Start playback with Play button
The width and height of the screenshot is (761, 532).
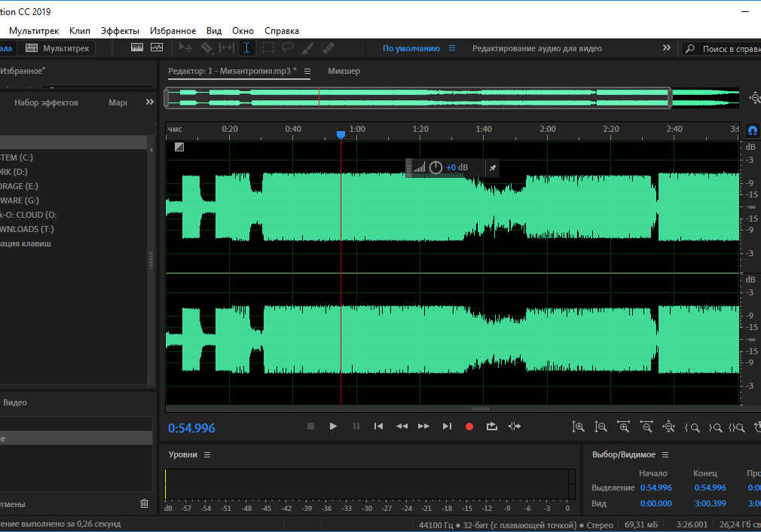[333, 427]
